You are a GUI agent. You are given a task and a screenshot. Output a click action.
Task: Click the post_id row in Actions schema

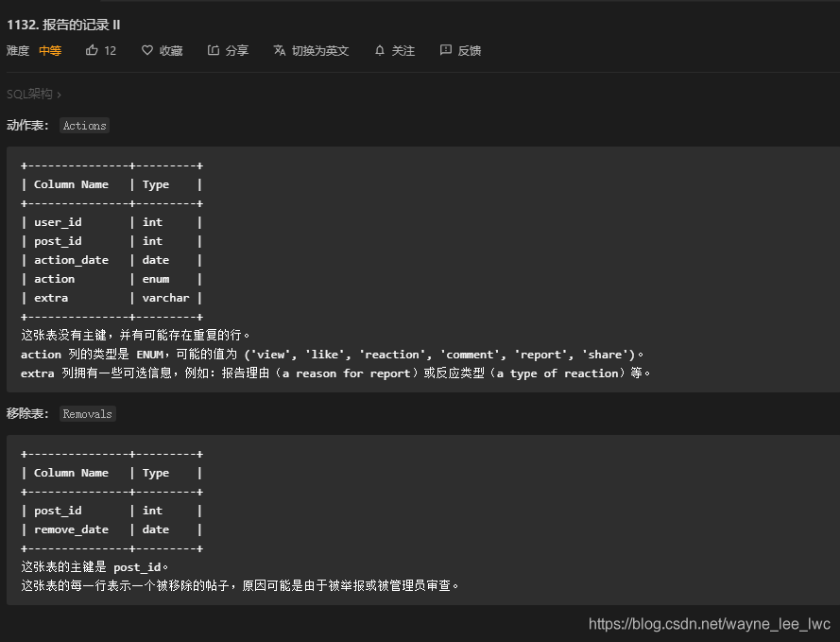(111, 241)
